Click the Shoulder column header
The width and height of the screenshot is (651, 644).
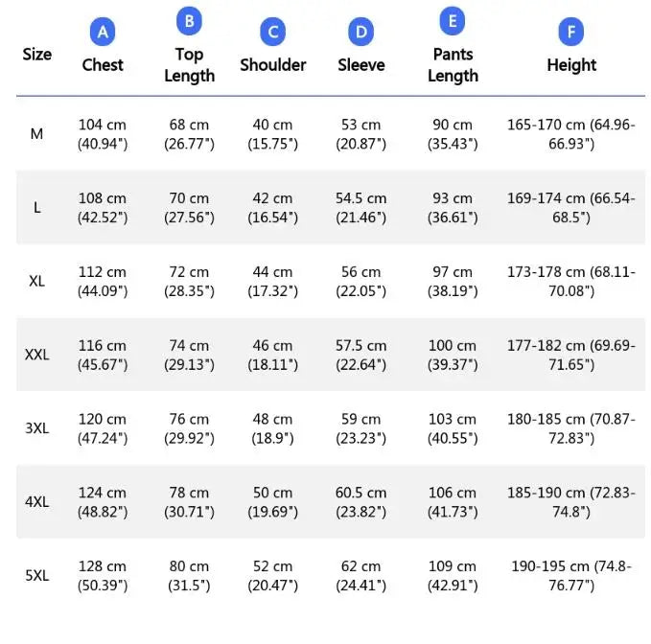[273, 65]
